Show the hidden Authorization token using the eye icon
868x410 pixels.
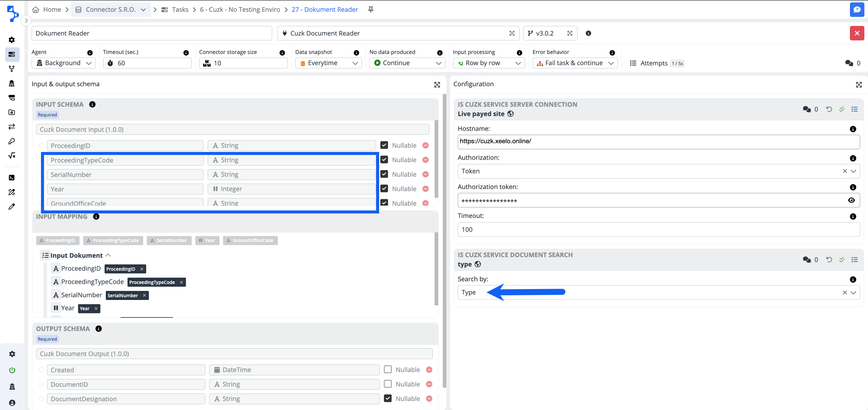851,200
